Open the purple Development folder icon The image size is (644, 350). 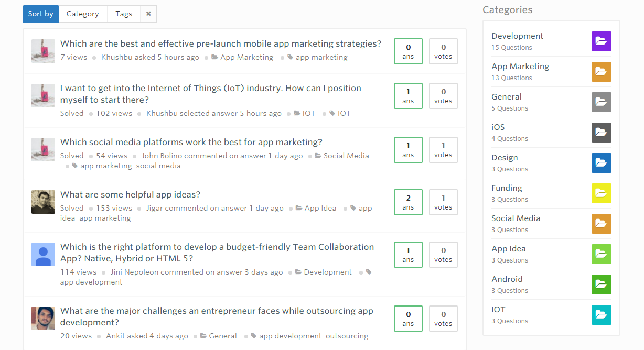(601, 41)
